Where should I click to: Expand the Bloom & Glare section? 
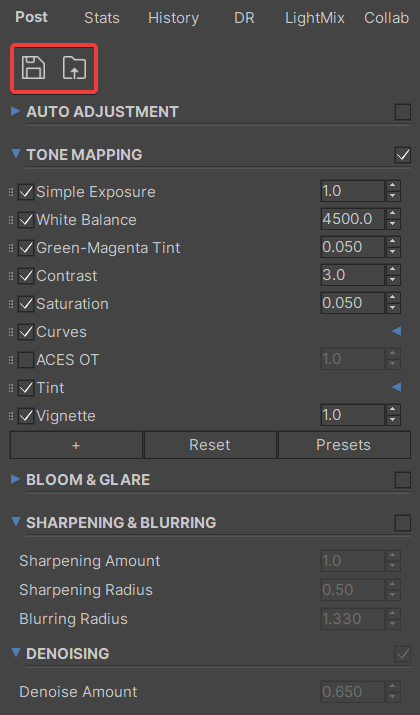point(16,479)
